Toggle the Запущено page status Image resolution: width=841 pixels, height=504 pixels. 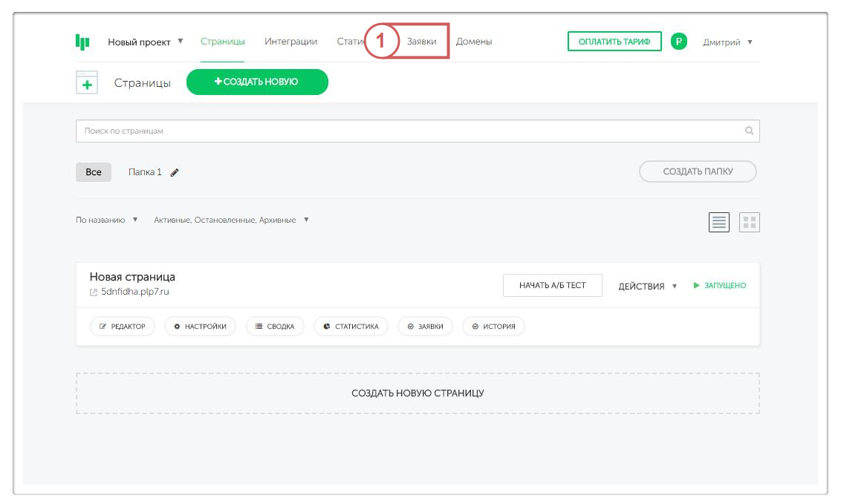click(x=719, y=286)
